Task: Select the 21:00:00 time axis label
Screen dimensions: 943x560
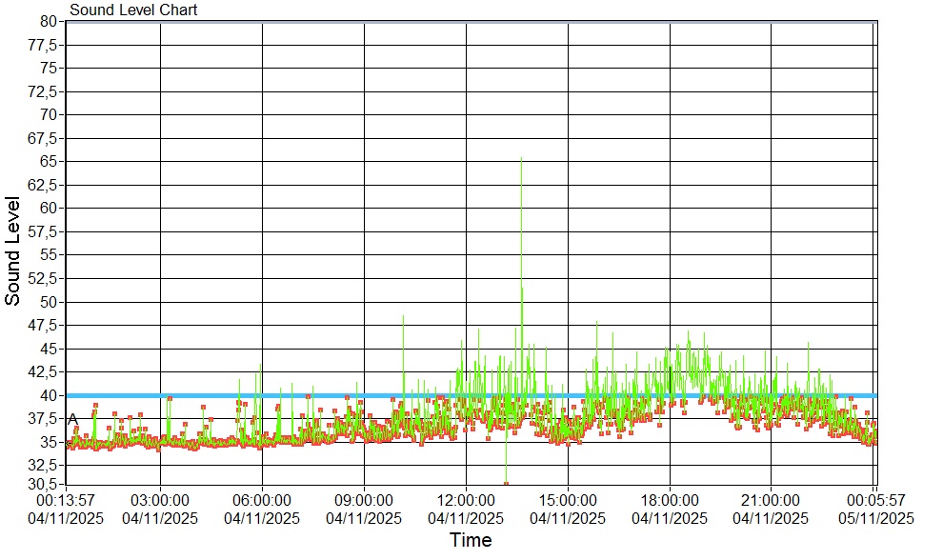Action: (771, 499)
